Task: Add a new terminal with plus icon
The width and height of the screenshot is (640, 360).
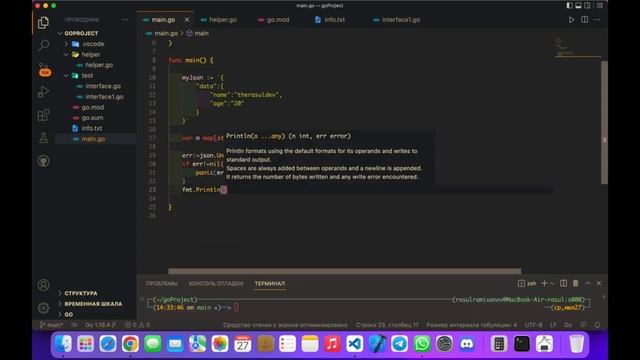Action: [x=544, y=283]
